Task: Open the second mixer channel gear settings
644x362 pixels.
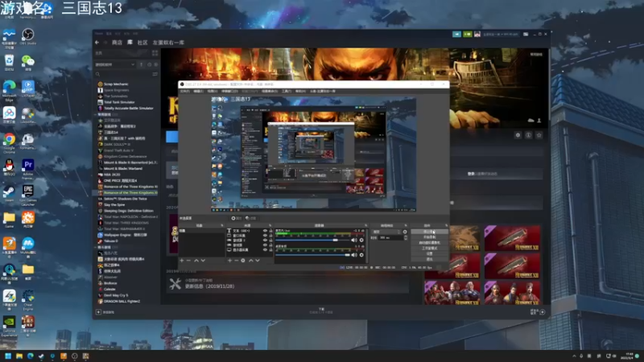Action: click(x=361, y=255)
